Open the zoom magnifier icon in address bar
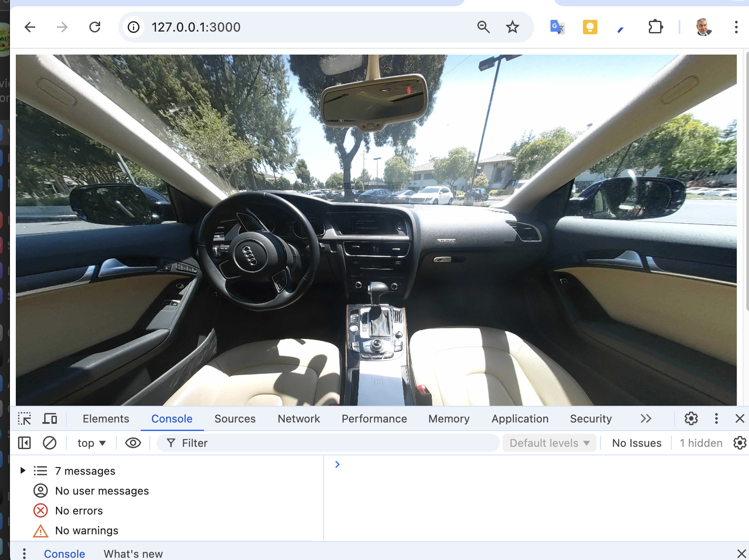 tap(483, 27)
